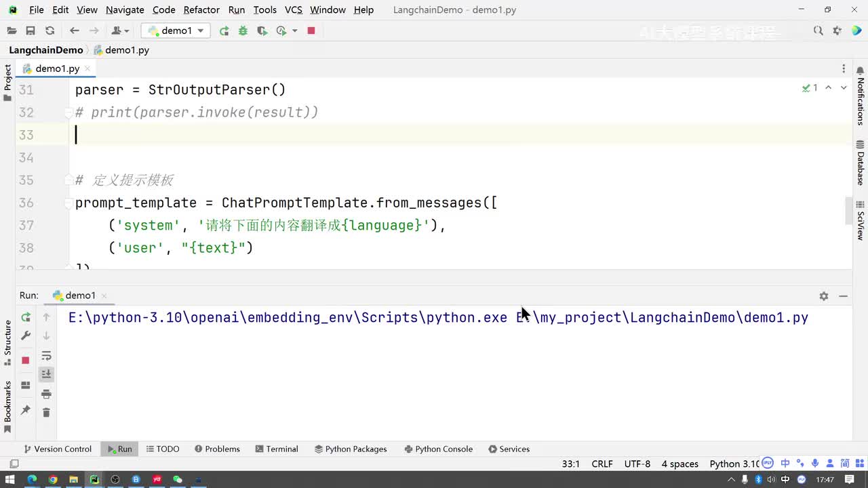868x488 pixels.
Task: Open the Python Packages tool window
Action: click(351, 449)
